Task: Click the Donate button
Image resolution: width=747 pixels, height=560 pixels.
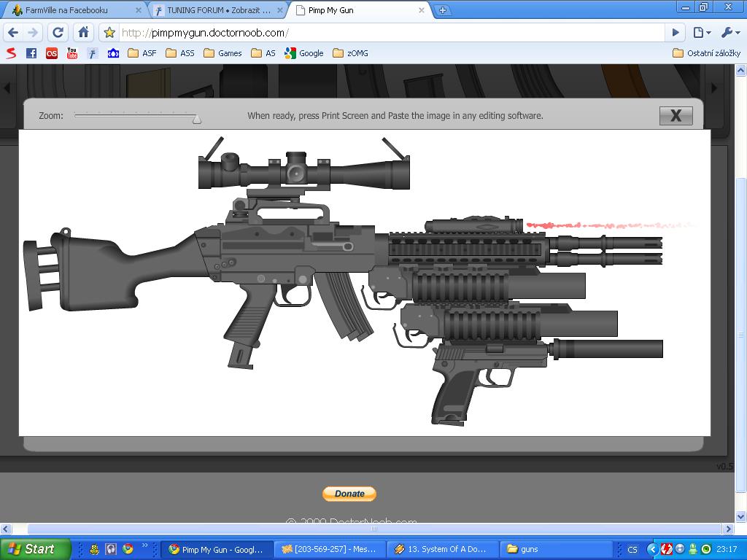Action: pos(349,494)
